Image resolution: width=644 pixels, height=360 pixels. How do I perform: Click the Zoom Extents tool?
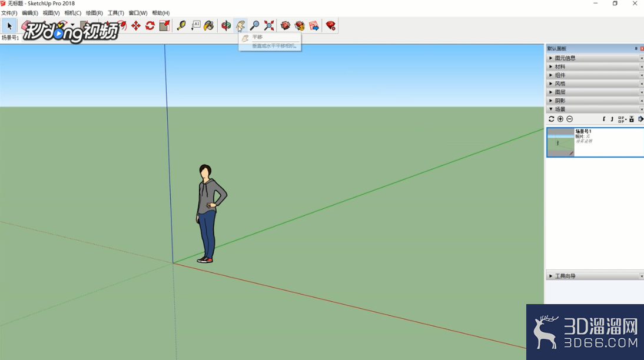[x=269, y=26]
